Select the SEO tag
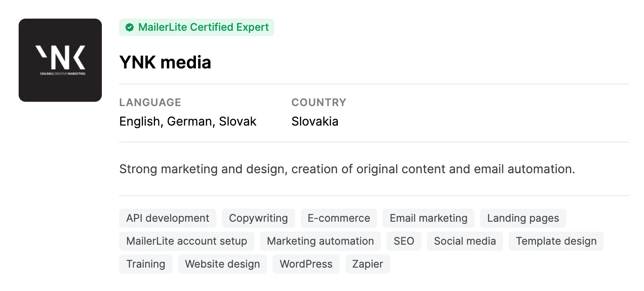644x291 pixels. 404,241
